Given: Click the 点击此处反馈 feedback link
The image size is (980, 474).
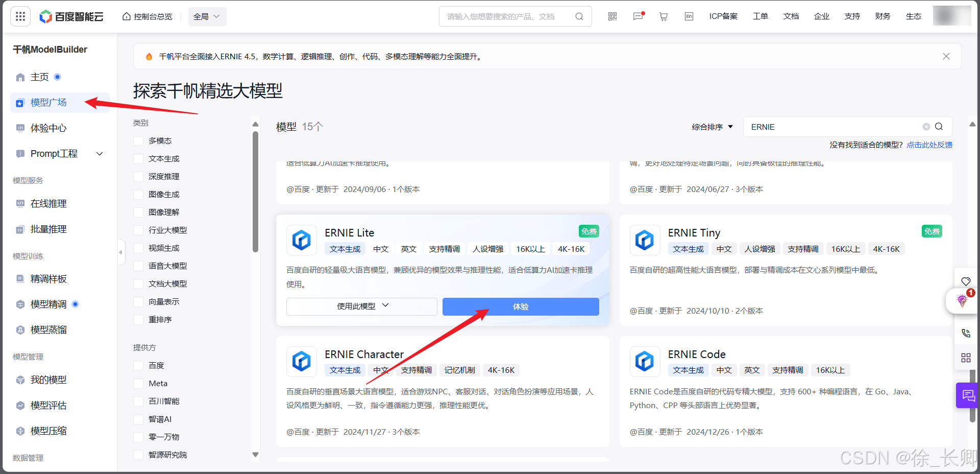Looking at the screenshot, I should [929, 145].
